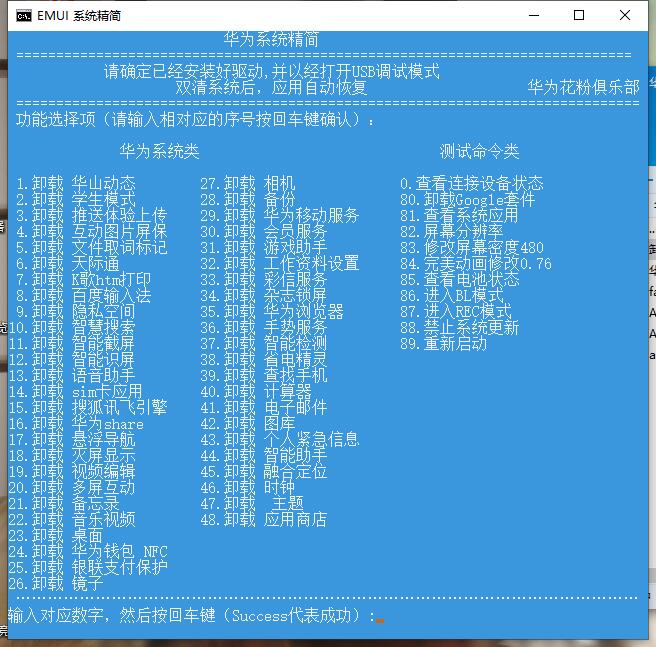Select line '5. 卸载 文件取词标记'

92,248
